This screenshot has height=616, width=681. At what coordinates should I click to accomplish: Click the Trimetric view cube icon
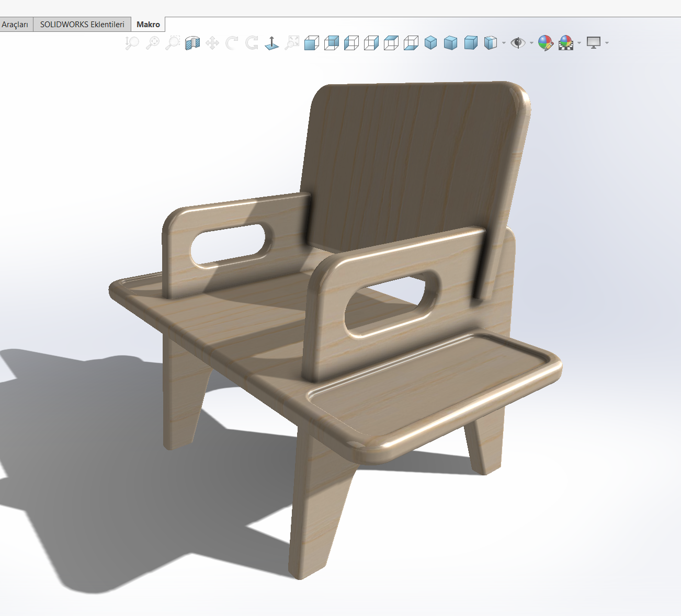point(450,43)
